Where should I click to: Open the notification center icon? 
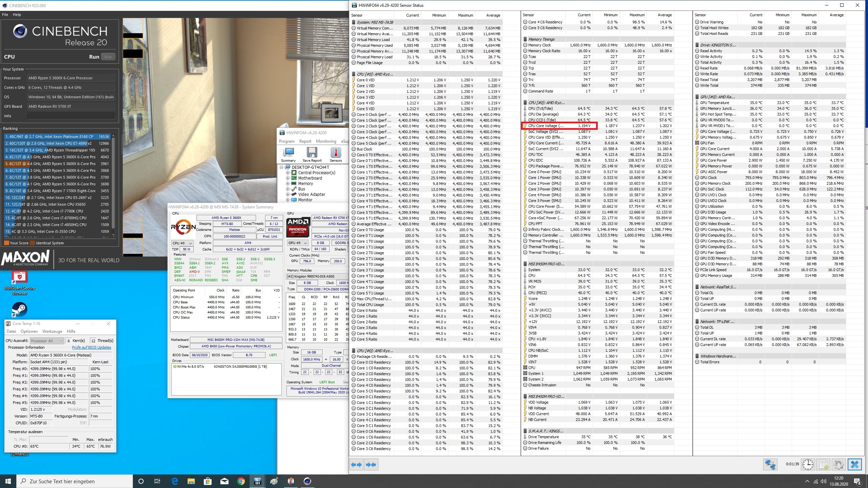[x=857, y=481]
